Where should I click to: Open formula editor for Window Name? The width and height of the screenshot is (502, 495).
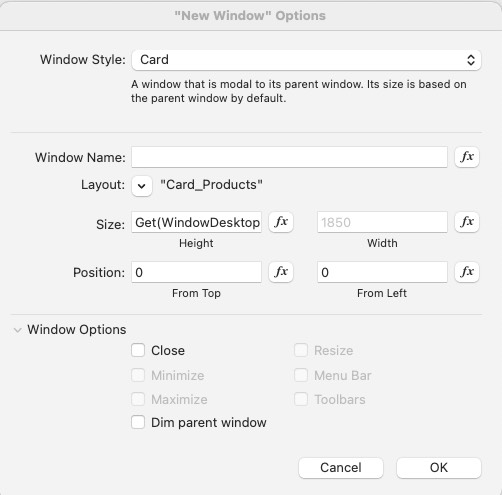[467, 157]
